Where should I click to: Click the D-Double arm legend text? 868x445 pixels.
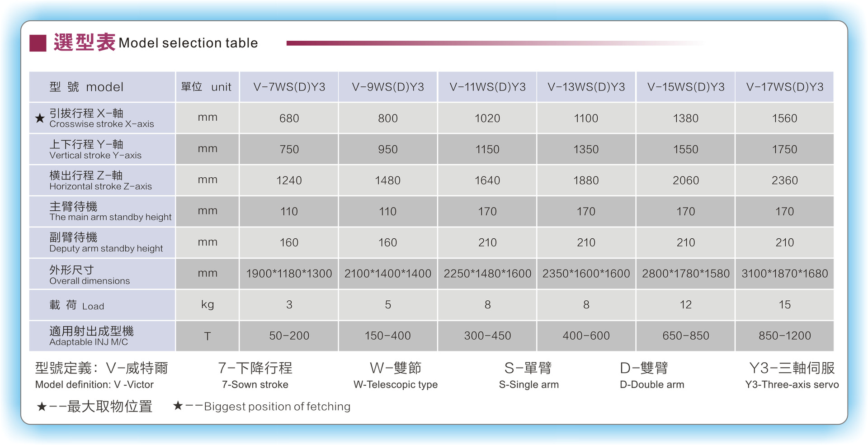pos(652,385)
